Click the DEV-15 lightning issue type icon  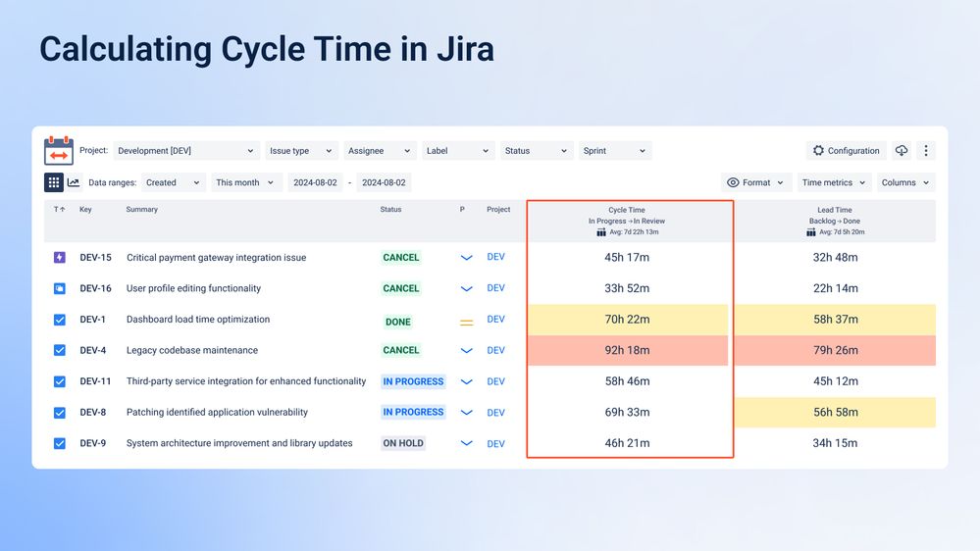[60, 258]
